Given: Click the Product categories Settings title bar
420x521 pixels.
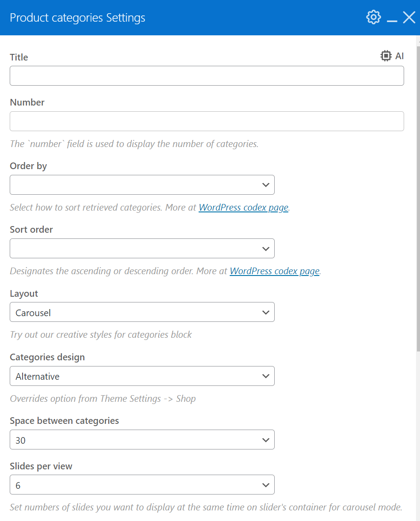Looking at the screenshot, I should pyautogui.click(x=177, y=18).
